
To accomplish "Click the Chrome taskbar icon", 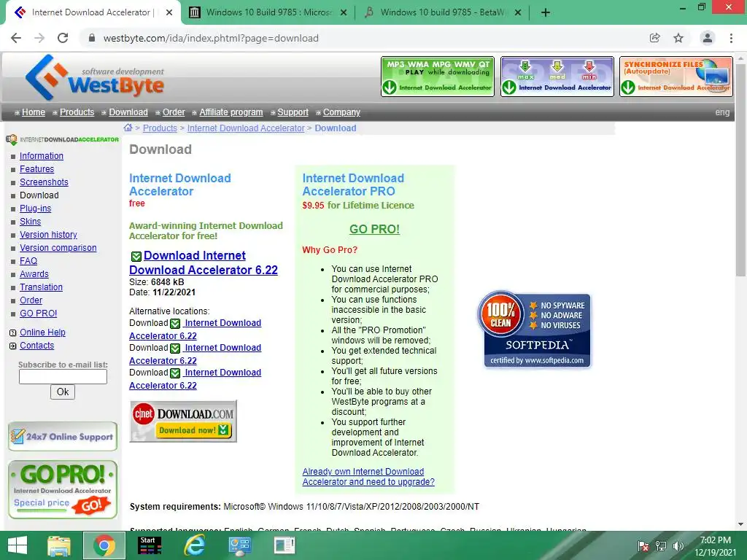I will (x=104, y=545).
